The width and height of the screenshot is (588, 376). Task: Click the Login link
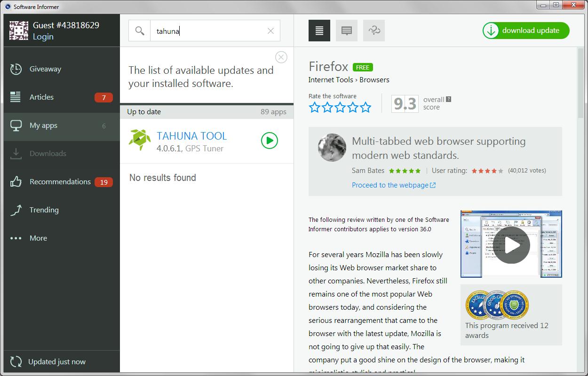tap(43, 37)
